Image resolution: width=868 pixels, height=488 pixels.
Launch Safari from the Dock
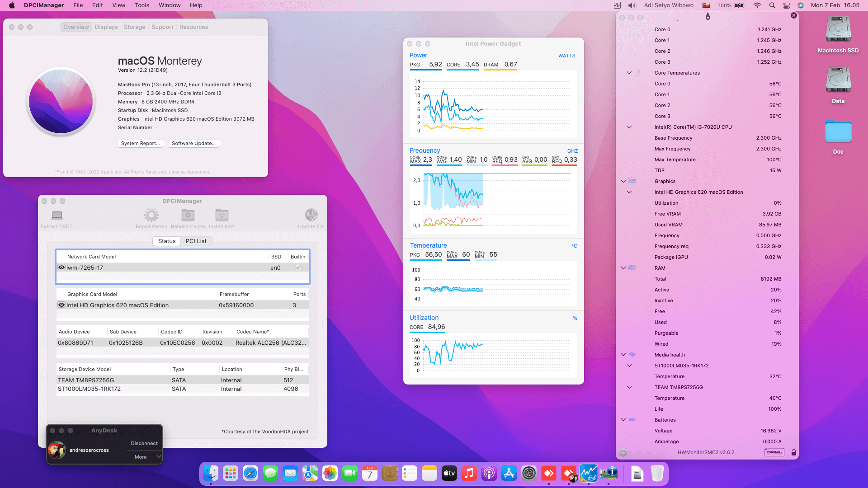point(250,473)
